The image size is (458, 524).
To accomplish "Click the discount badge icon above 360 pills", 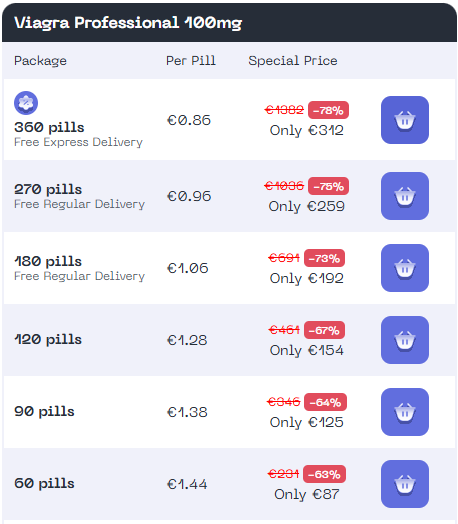I will click(x=26, y=103).
